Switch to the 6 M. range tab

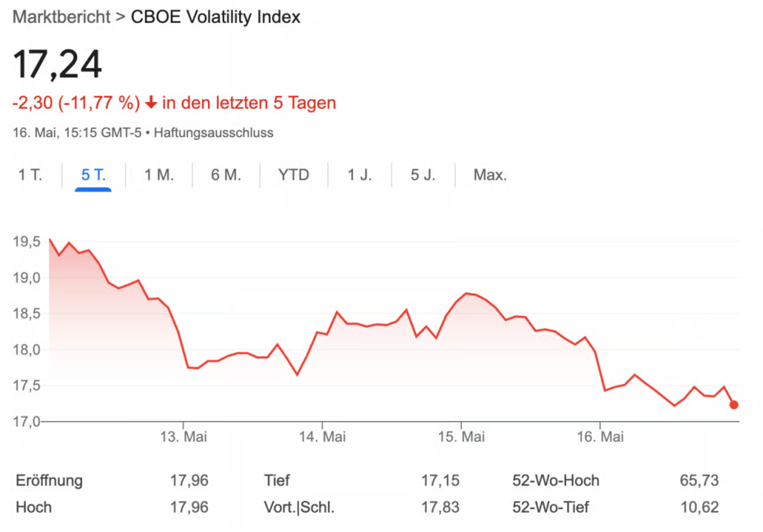[x=226, y=176]
